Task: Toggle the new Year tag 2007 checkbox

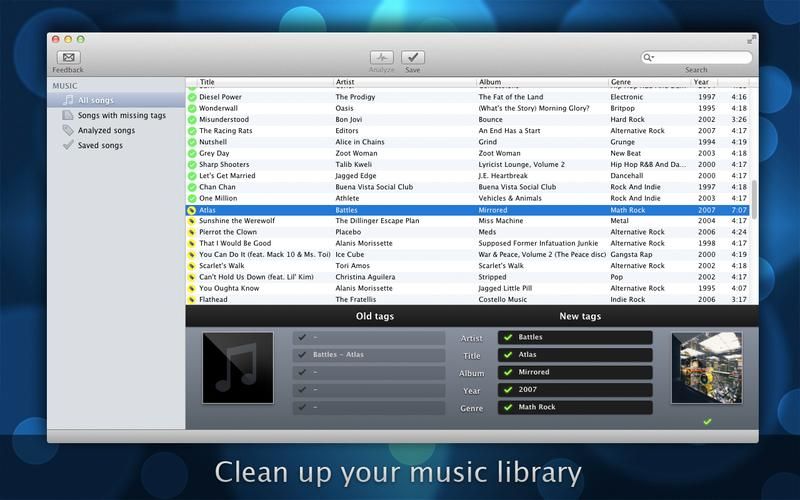Action: point(508,389)
